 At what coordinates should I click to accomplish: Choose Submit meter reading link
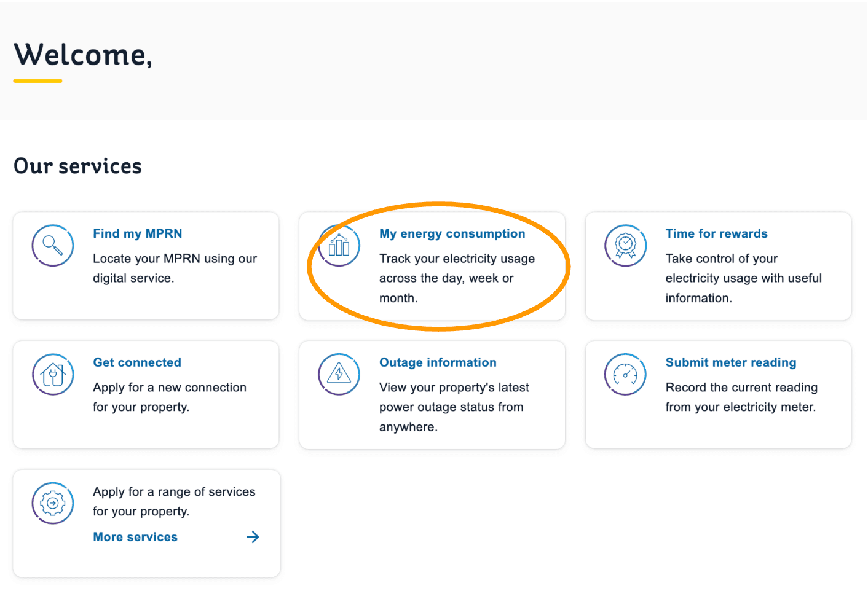[x=730, y=362]
